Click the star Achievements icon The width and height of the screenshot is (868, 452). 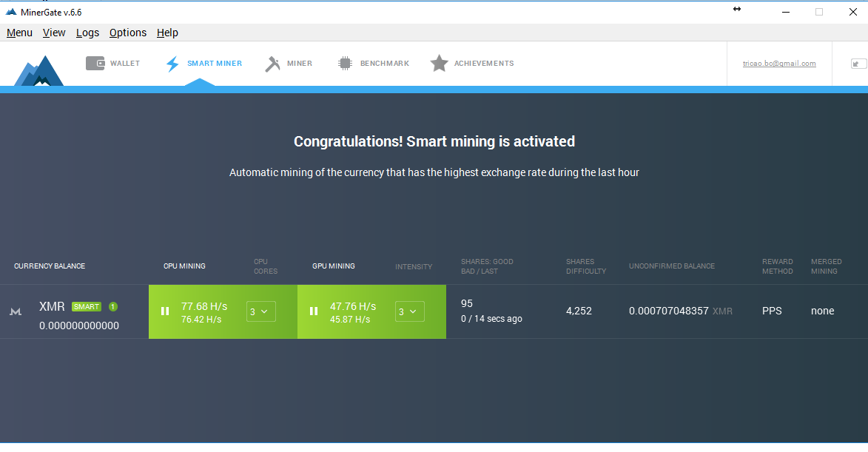[x=439, y=63]
